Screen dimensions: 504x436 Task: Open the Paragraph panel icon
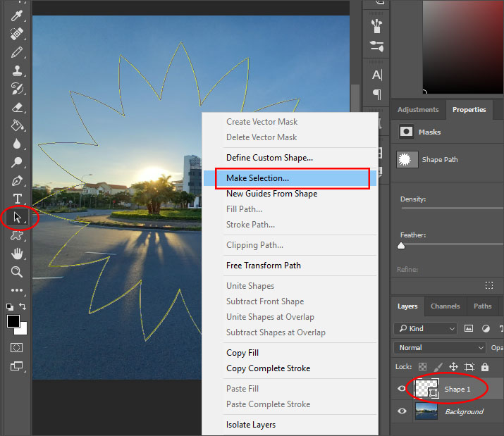[377, 94]
